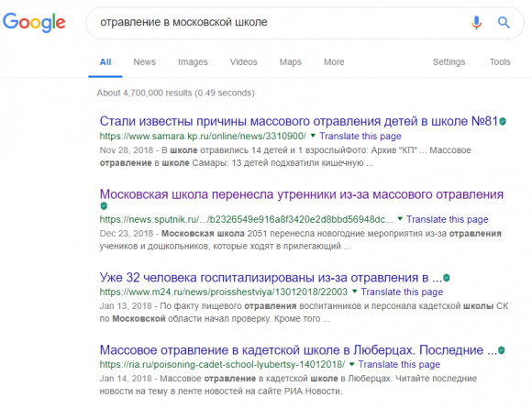This screenshot has height=408, width=532.
Task: Open result Массовое отравление в кадетской школе
Action: [x=298, y=350]
